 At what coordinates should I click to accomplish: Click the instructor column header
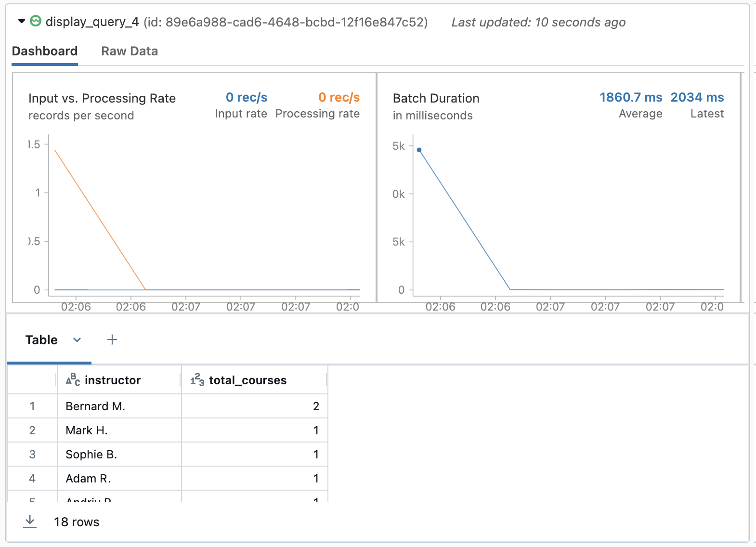(119, 380)
